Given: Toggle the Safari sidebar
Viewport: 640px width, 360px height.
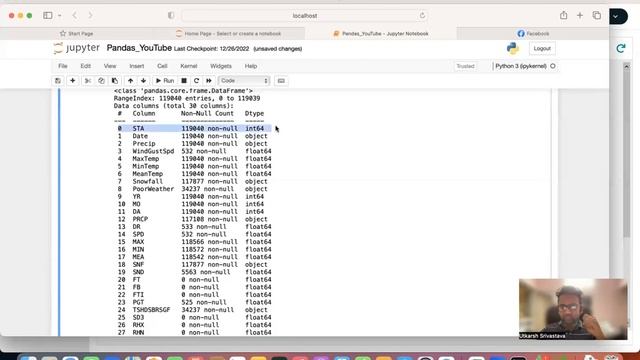Looking at the screenshot, I should (48, 16).
